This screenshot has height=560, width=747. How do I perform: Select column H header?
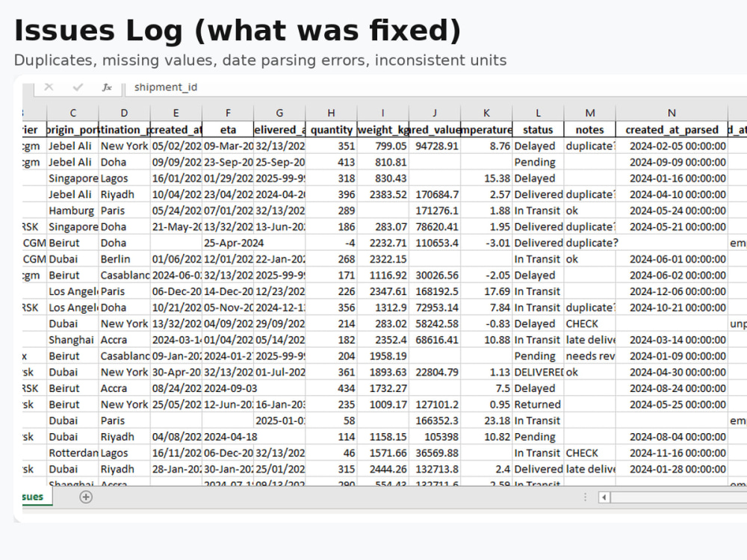pyautogui.click(x=331, y=113)
